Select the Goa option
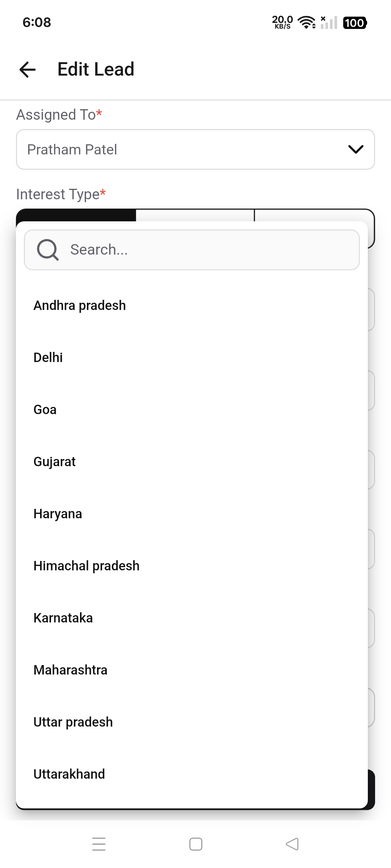The width and height of the screenshot is (391, 868). point(45,410)
